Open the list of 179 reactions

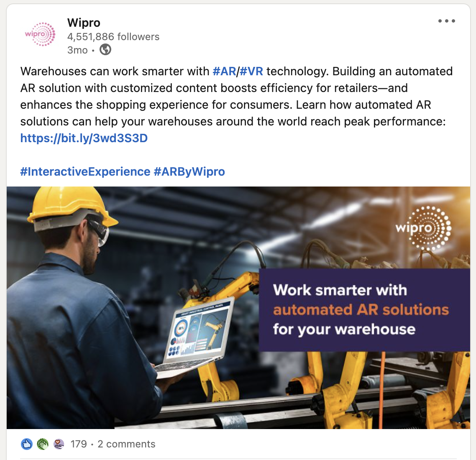pyautogui.click(x=79, y=444)
